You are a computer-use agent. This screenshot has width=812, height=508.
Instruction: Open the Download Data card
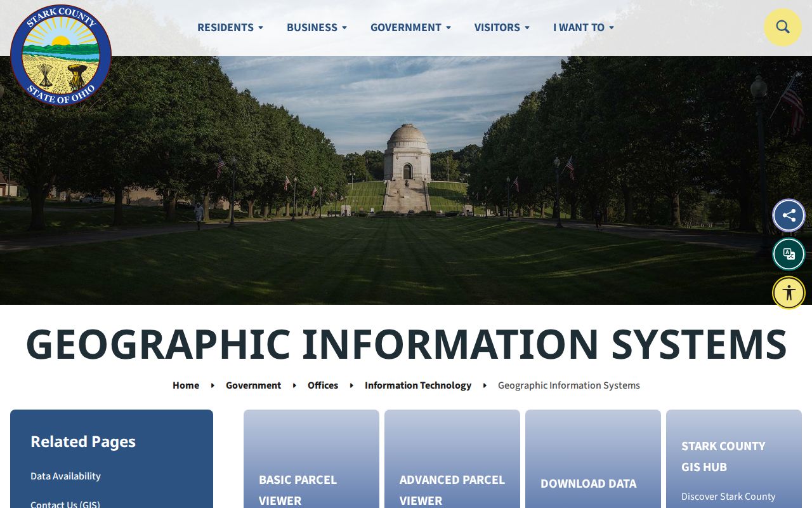[593, 459]
